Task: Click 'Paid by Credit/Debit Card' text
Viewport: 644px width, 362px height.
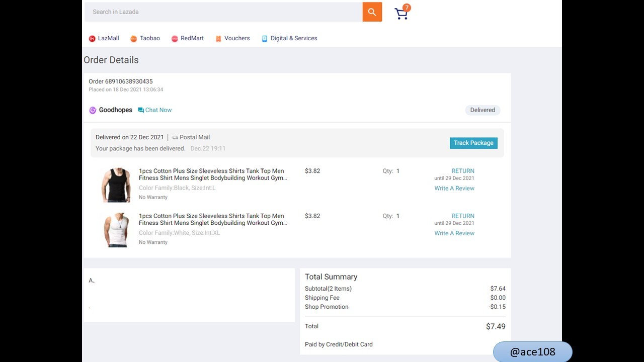Action: [x=339, y=344]
